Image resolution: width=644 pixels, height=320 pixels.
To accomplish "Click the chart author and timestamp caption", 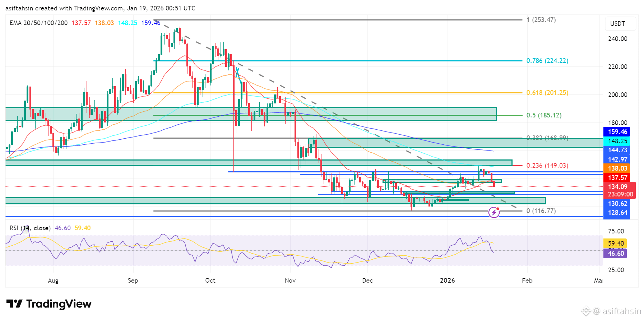I will (100, 8).
